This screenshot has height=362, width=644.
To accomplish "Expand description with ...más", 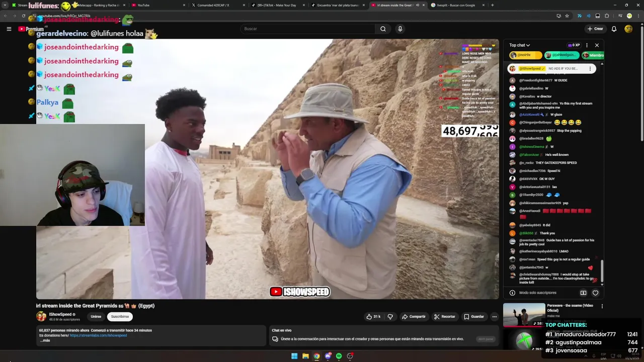I will [x=45, y=340].
